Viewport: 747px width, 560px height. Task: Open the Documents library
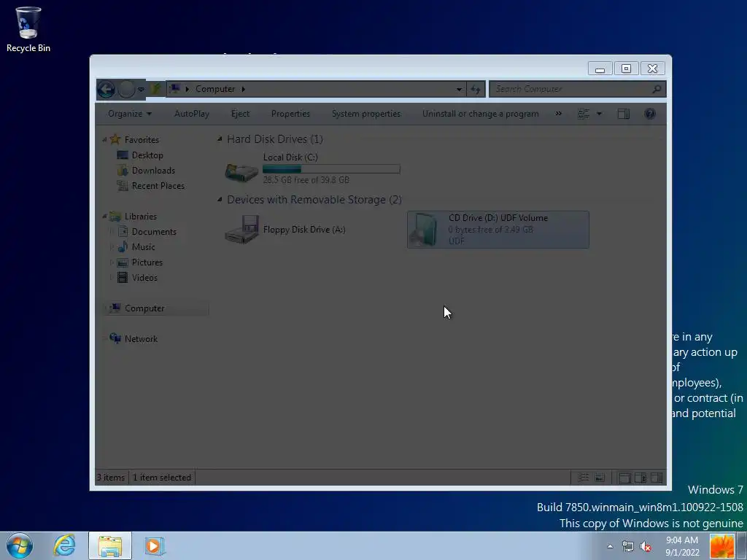coord(154,232)
